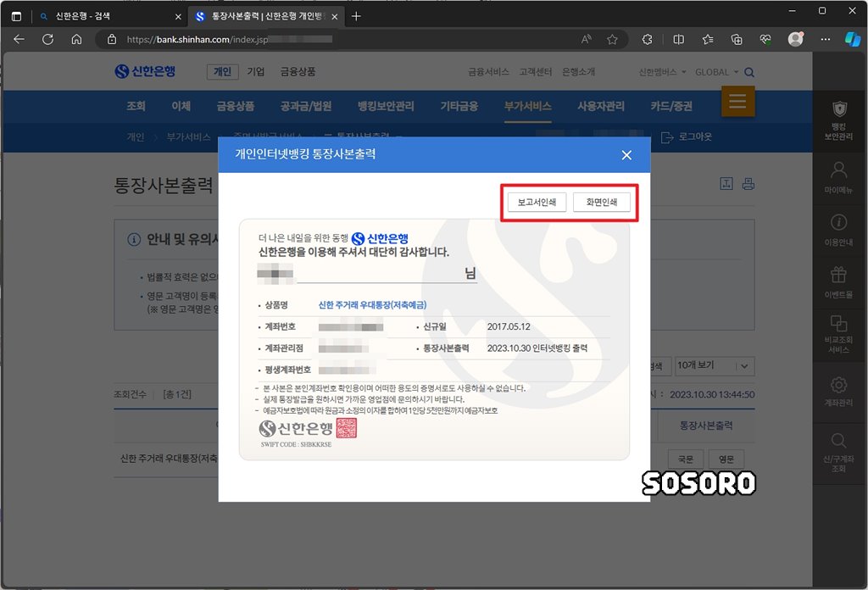View site information lock icon
Viewport: 868px width, 590px height.
pos(112,39)
